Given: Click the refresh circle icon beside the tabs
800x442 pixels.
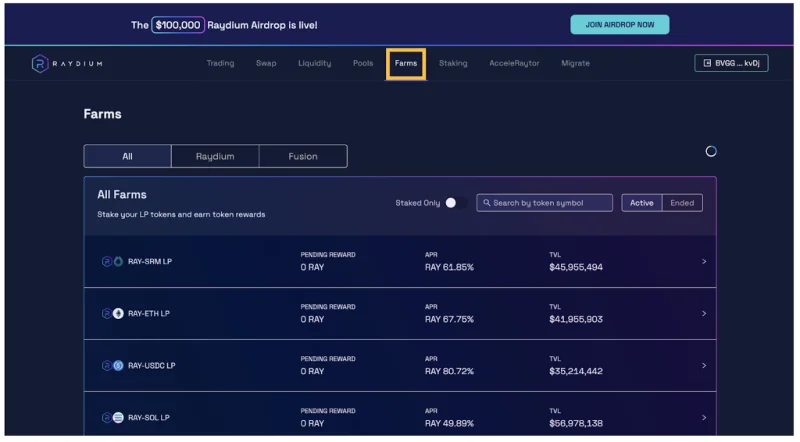Looking at the screenshot, I should (x=711, y=151).
